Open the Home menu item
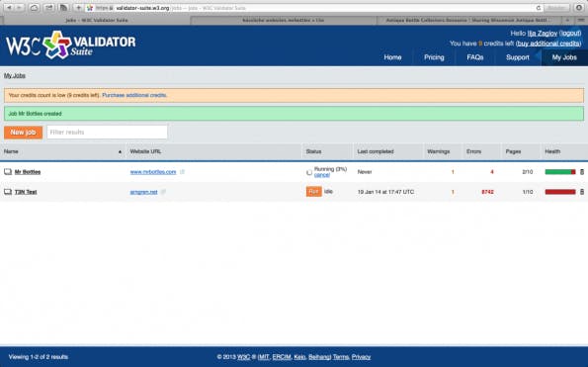The width and height of the screenshot is (588, 367). pos(392,57)
